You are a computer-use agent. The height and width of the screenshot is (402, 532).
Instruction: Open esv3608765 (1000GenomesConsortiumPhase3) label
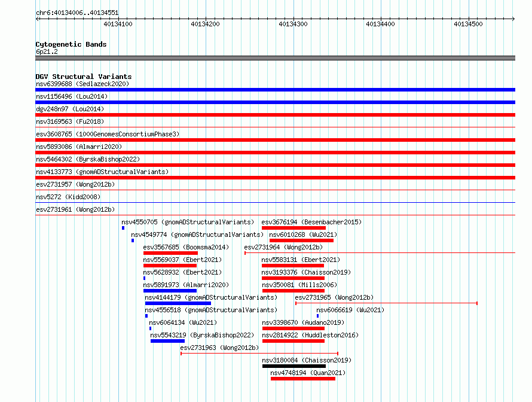tap(108, 134)
